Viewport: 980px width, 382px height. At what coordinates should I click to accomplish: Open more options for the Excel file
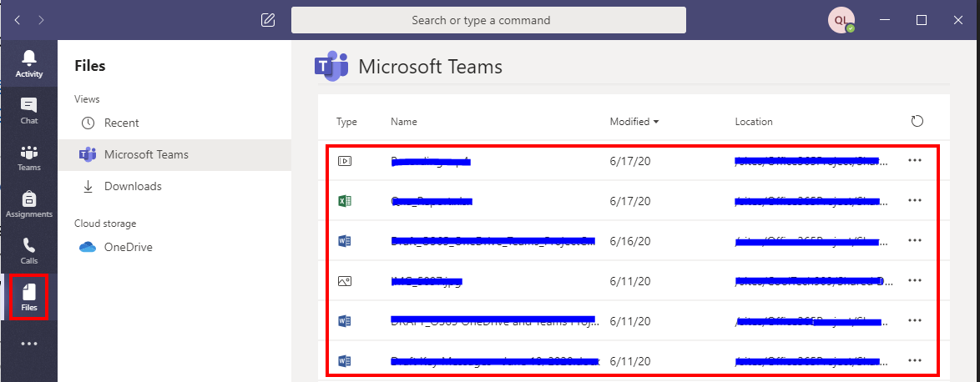tap(914, 201)
